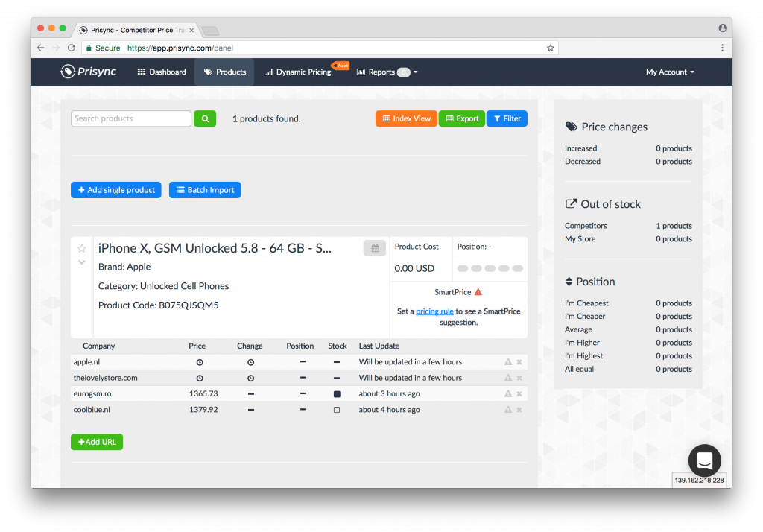Open the calendar icon for iPhone X
763x532 pixels.
(x=374, y=248)
